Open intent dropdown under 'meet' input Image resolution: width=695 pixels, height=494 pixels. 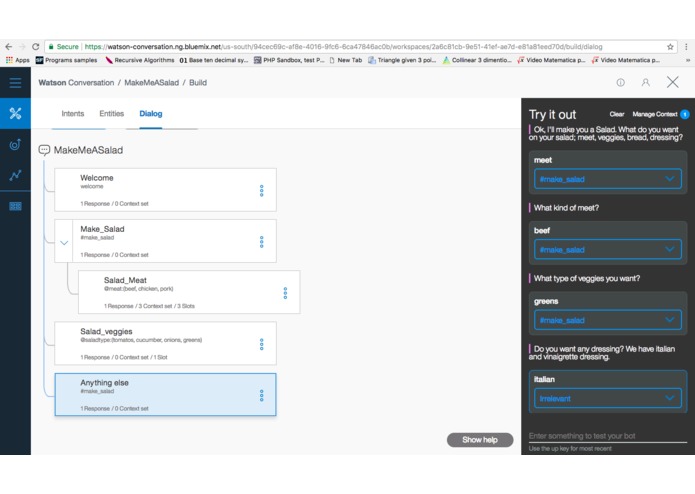tap(608, 179)
